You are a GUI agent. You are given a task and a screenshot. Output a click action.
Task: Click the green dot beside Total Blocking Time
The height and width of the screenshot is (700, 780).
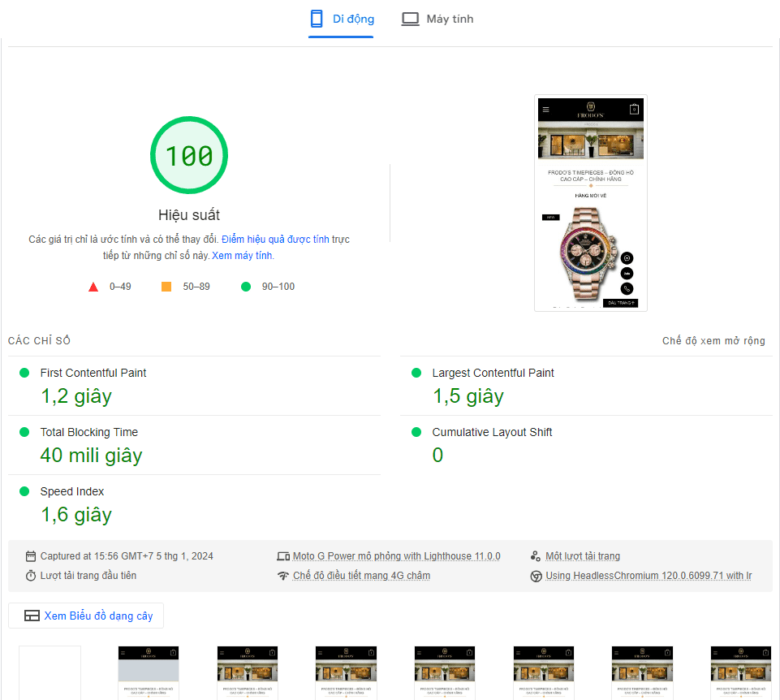point(24,432)
